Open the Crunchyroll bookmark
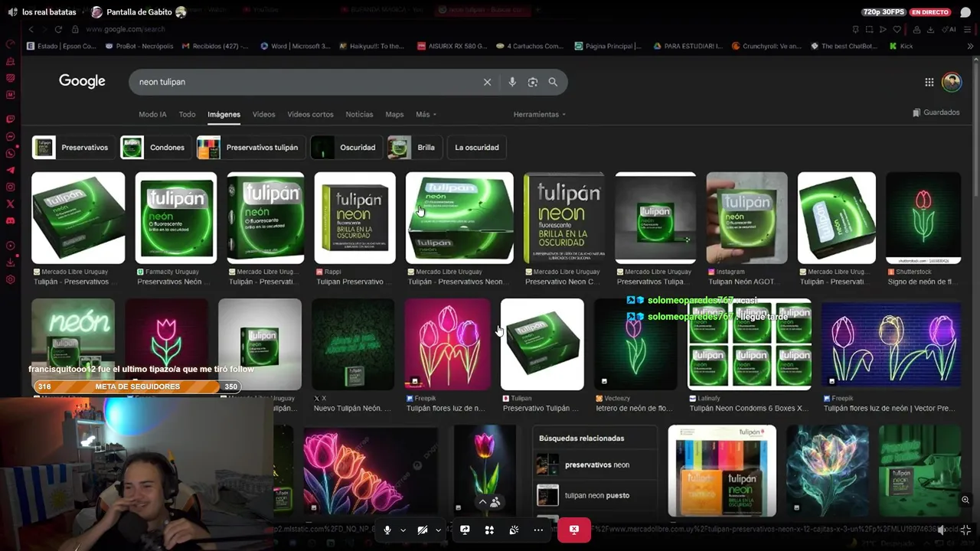This screenshot has width=980, height=551. coord(766,46)
